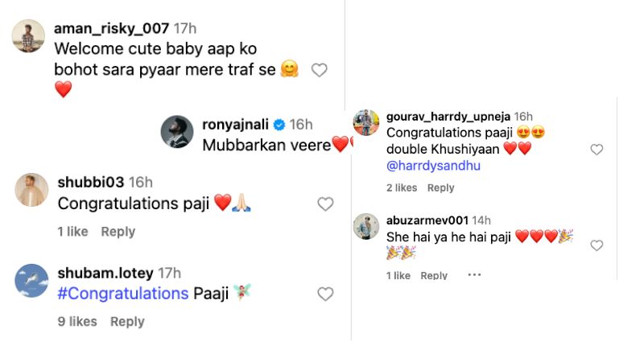This screenshot has height=362, width=644.
Task: Open abuzarmev001's profile avatar
Action: [x=367, y=227]
